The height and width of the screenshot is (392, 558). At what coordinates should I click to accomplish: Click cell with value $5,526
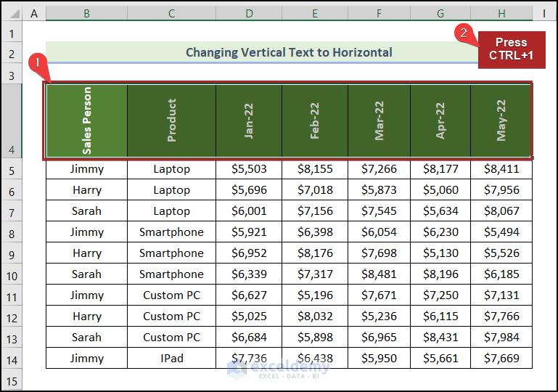[x=501, y=253]
